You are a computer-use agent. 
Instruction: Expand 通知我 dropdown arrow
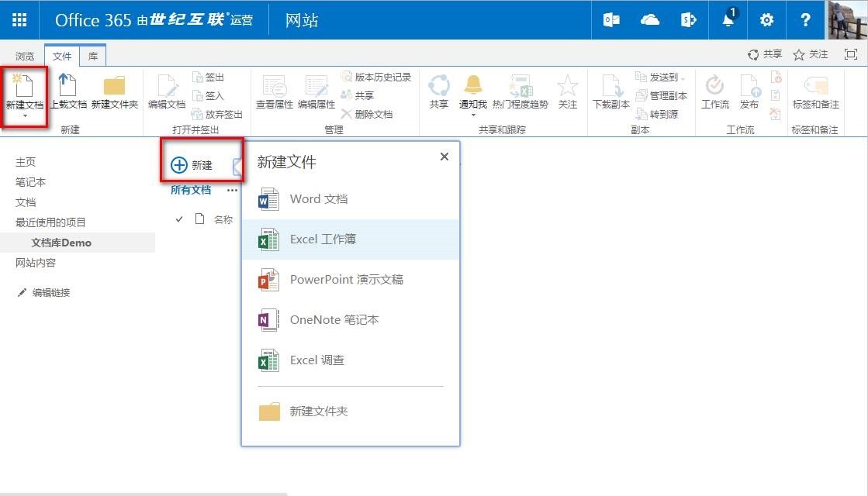tap(472, 115)
